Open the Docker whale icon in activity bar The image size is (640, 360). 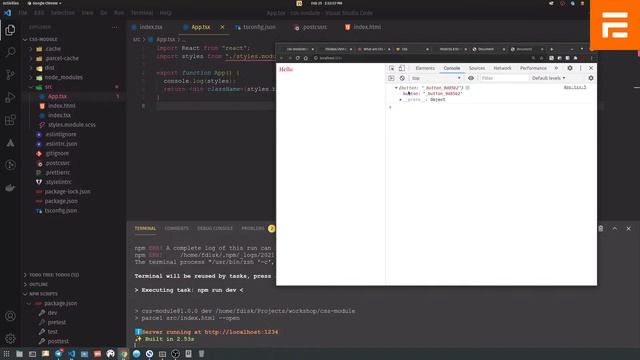click(10, 188)
